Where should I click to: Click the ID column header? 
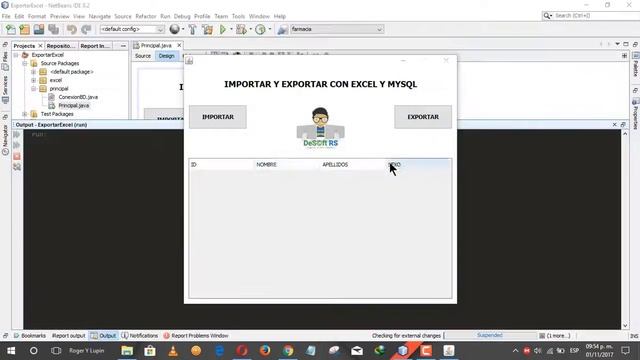click(x=222, y=164)
